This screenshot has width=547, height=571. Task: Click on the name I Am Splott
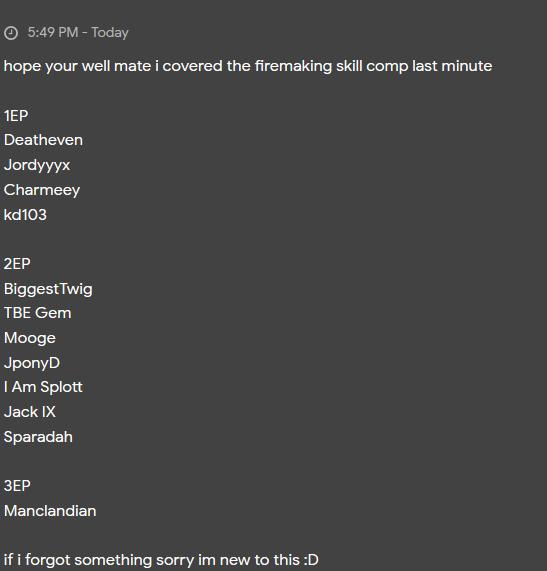pyautogui.click(x=43, y=387)
